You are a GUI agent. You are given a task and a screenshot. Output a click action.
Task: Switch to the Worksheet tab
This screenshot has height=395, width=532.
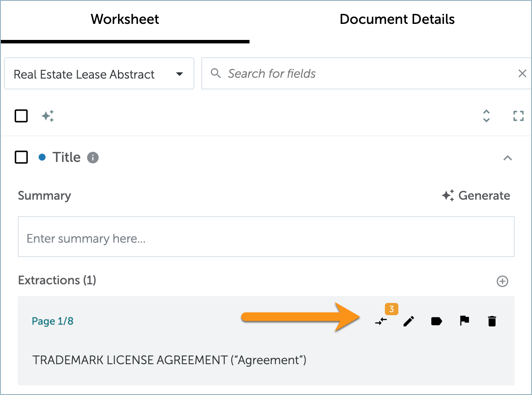pyautogui.click(x=125, y=20)
